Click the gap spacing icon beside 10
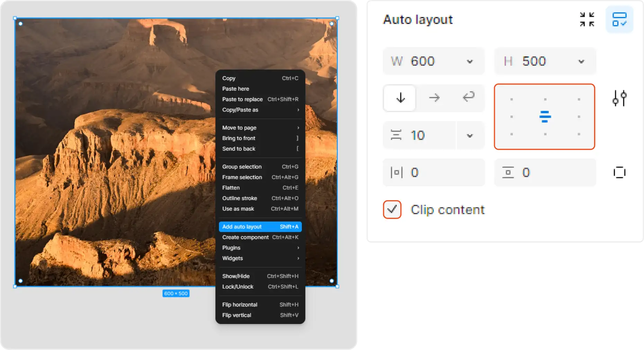The width and height of the screenshot is (644, 350). tap(396, 135)
